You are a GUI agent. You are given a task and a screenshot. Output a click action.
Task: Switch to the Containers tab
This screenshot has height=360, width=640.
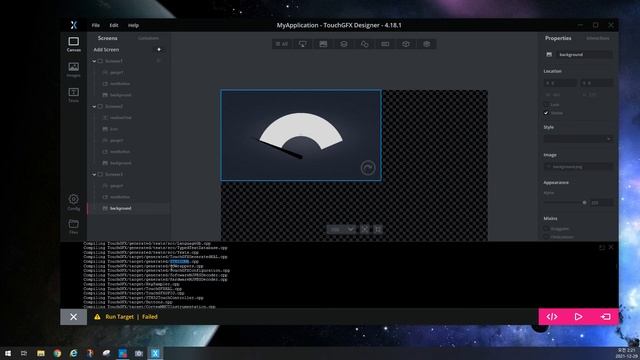[x=148, y=38]
